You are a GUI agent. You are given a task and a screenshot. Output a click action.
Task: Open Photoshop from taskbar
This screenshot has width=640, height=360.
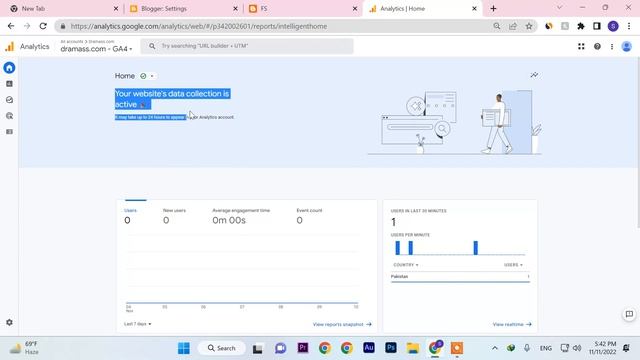click(391, 348)
